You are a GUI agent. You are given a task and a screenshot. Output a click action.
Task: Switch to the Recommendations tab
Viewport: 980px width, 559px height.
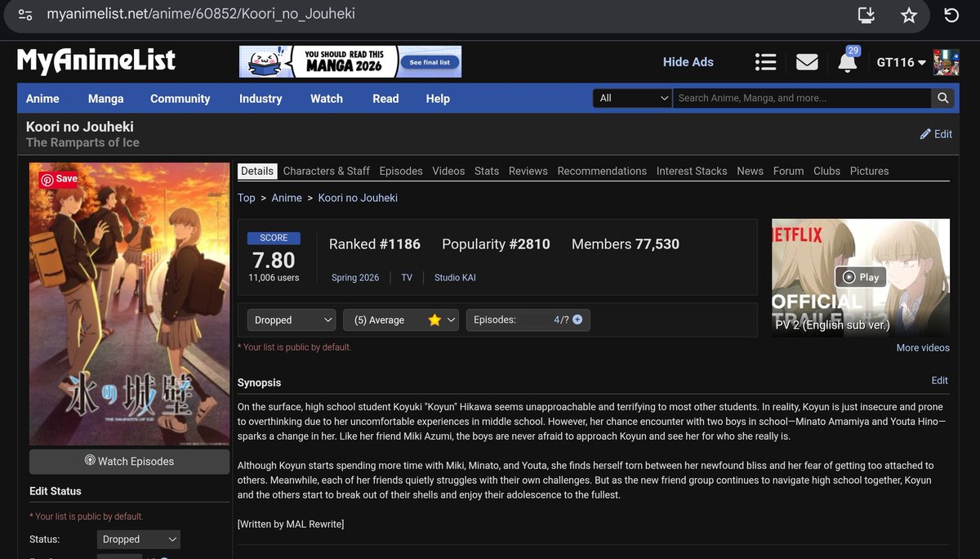602,171
